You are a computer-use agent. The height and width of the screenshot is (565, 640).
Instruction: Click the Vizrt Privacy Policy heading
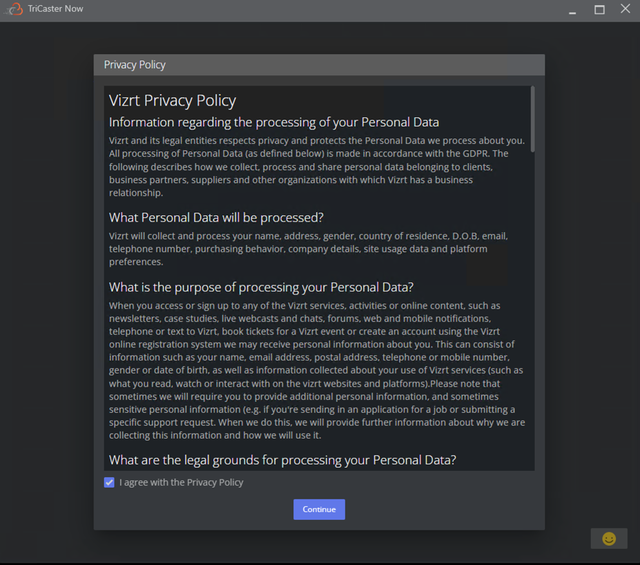tap(172, 100)
